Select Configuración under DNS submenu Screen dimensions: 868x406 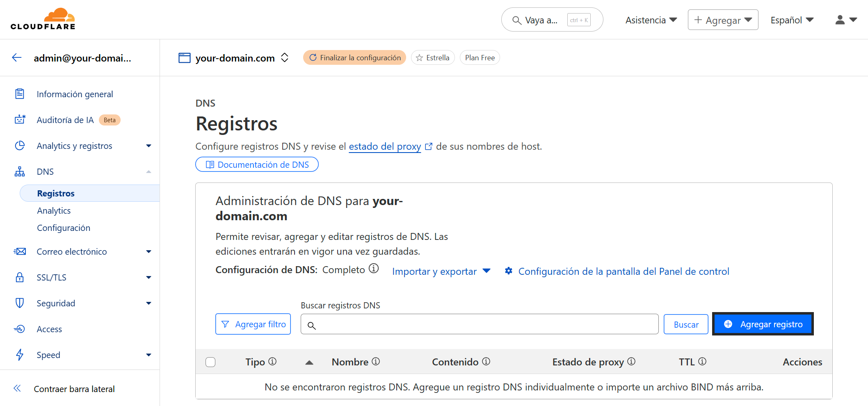point(64,228)
